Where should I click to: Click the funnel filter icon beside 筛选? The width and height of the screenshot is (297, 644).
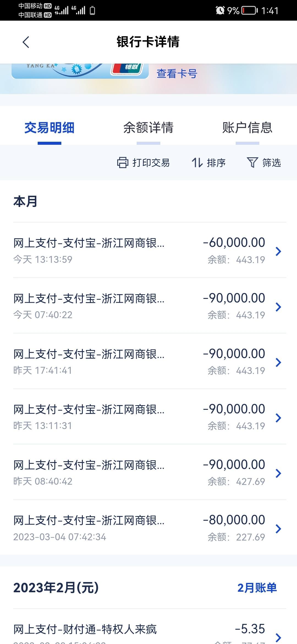coord(252,162)
